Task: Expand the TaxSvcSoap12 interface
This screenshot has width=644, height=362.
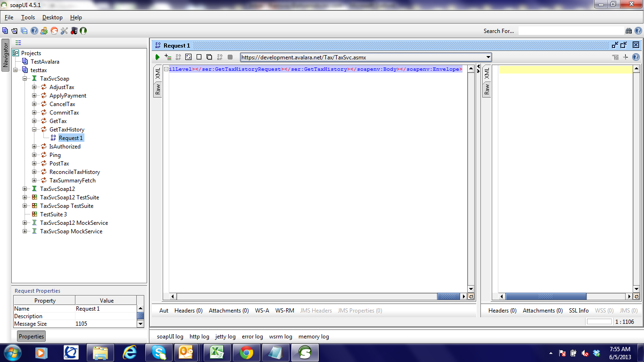Action: [x=25, y=189]
